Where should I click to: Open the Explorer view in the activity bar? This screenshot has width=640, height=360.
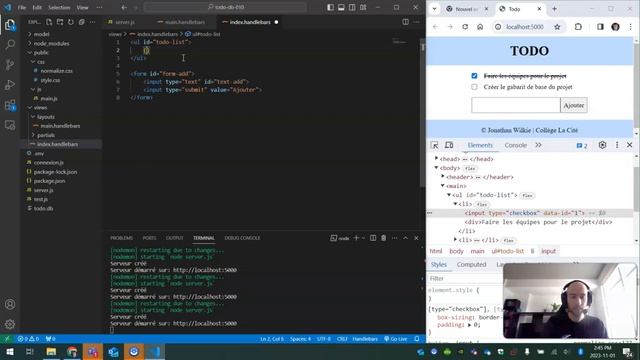(x=10, y=25)
